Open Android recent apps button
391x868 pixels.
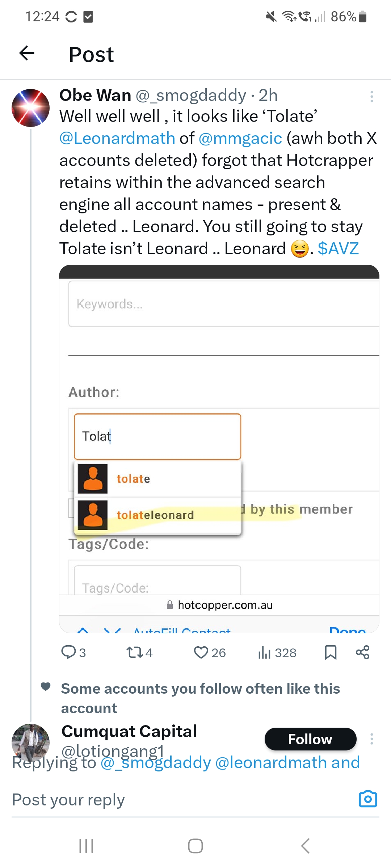pos(86,846)
